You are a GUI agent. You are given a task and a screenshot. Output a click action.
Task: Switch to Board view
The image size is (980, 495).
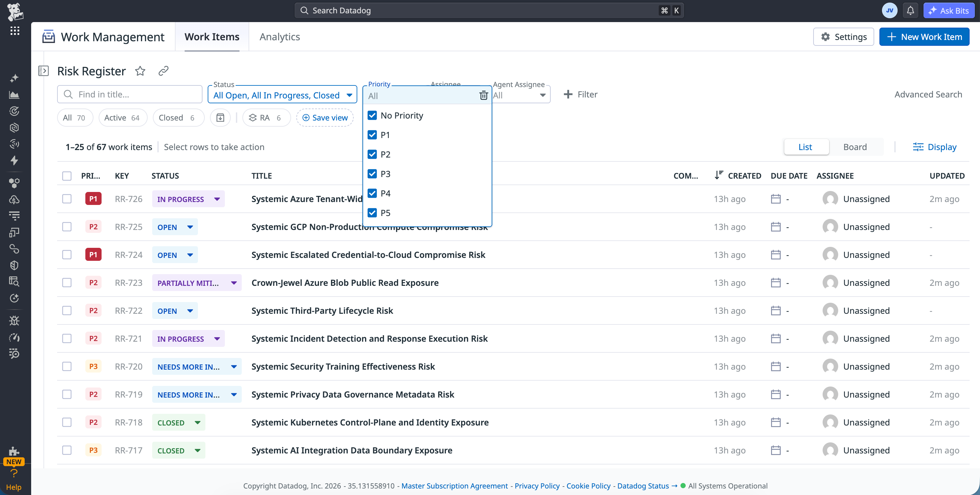click(x=855, y=147)
